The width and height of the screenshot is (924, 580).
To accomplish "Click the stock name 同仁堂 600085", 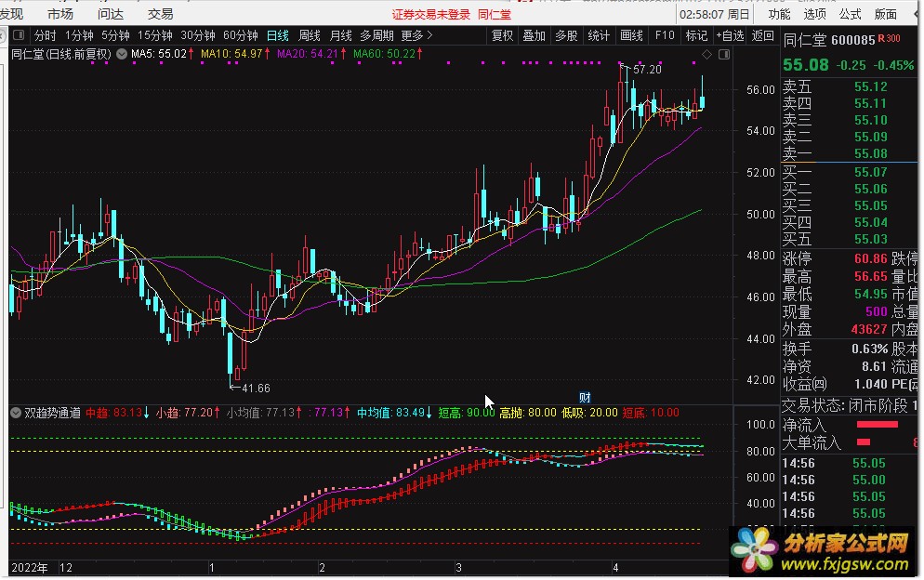I will tap(829, 40).
